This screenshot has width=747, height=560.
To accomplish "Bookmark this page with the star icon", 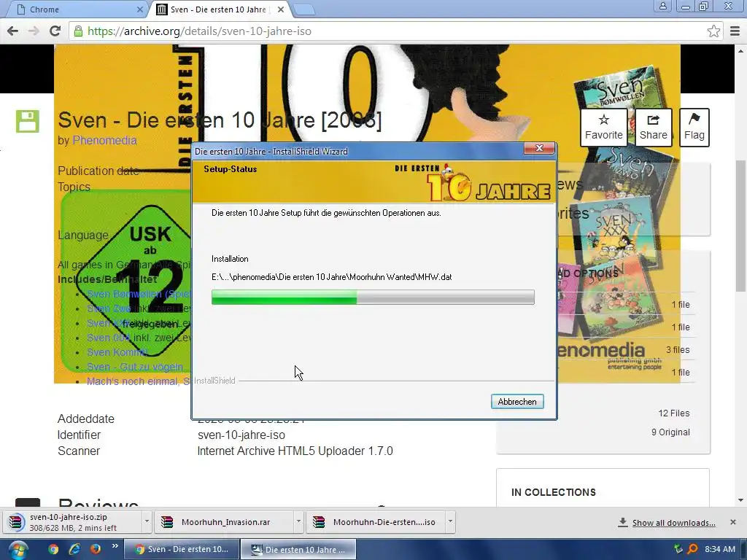I will tap(713, 31).
